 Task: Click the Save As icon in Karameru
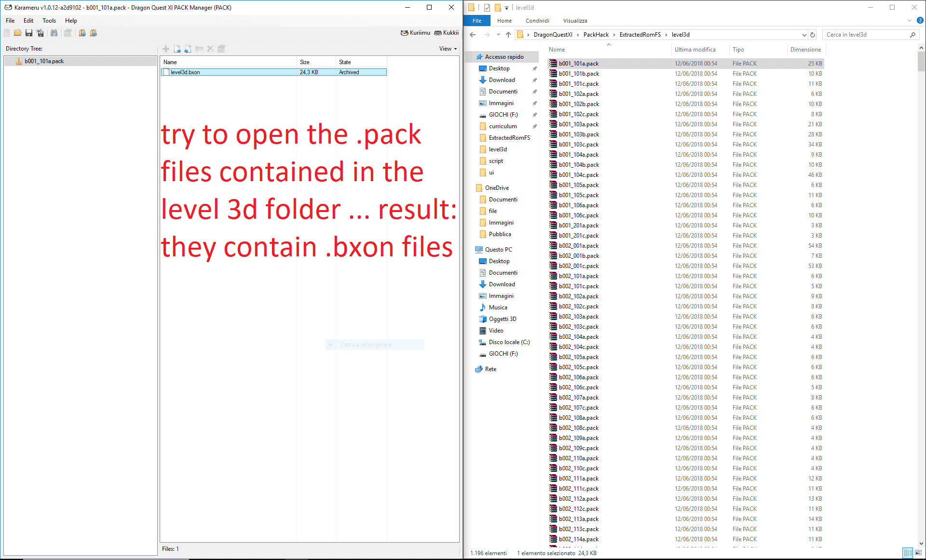(40, 33)
